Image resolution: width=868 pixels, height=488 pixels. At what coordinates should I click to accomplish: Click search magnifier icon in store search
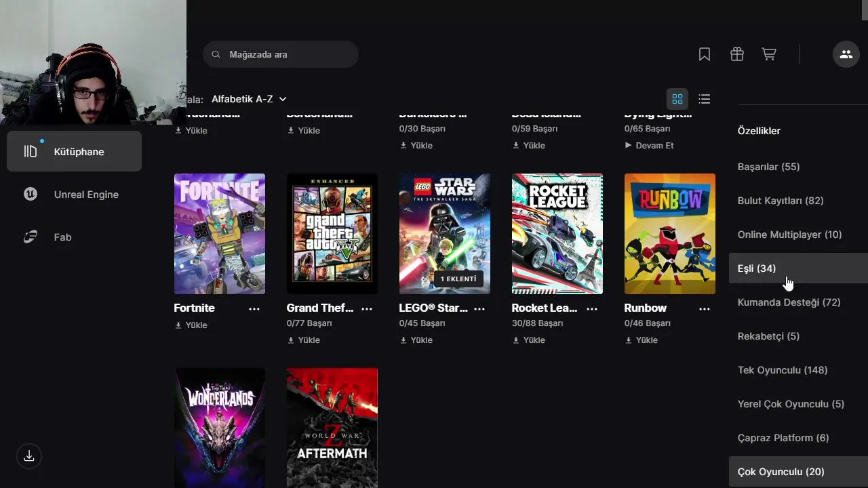[x=216, y=54]
